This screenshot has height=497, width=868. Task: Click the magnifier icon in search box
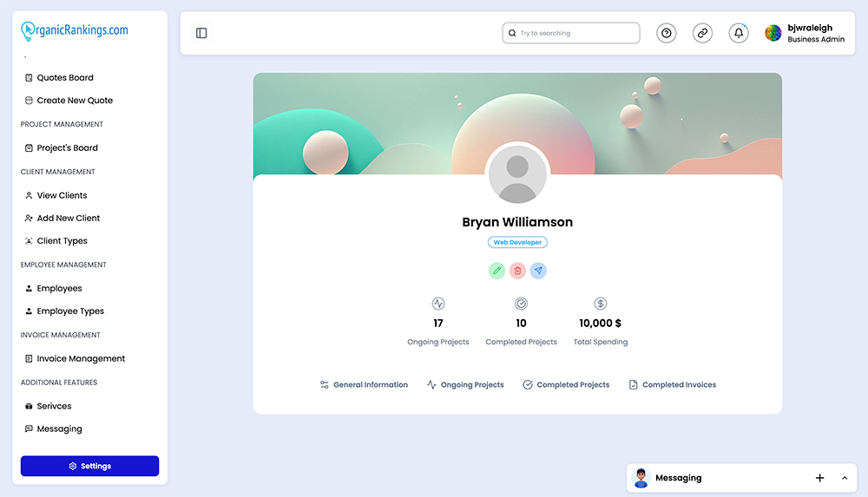(513, 33)
